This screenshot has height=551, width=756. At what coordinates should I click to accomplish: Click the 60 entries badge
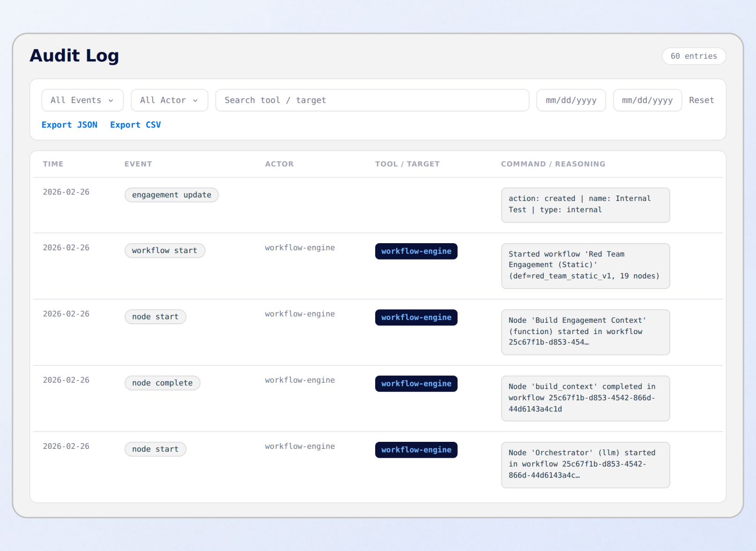coord(694,56)
